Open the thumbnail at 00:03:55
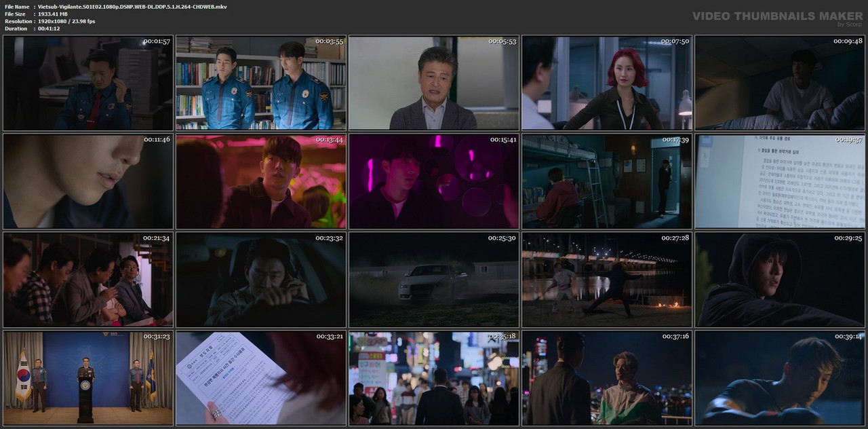 (261, 83)
